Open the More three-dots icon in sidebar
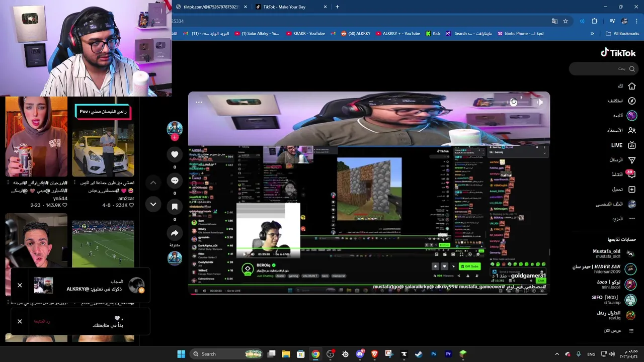644x362 pixels. [632, 219]
